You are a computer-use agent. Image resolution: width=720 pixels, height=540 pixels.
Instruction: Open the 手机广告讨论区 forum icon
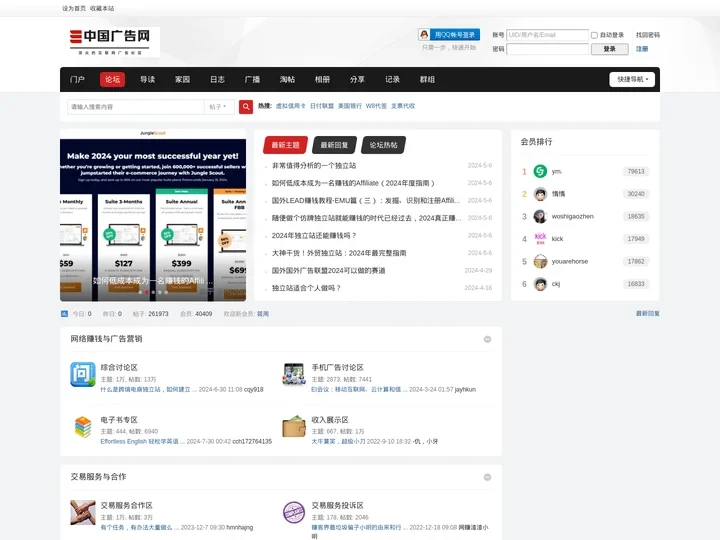(x=294, y=374)
